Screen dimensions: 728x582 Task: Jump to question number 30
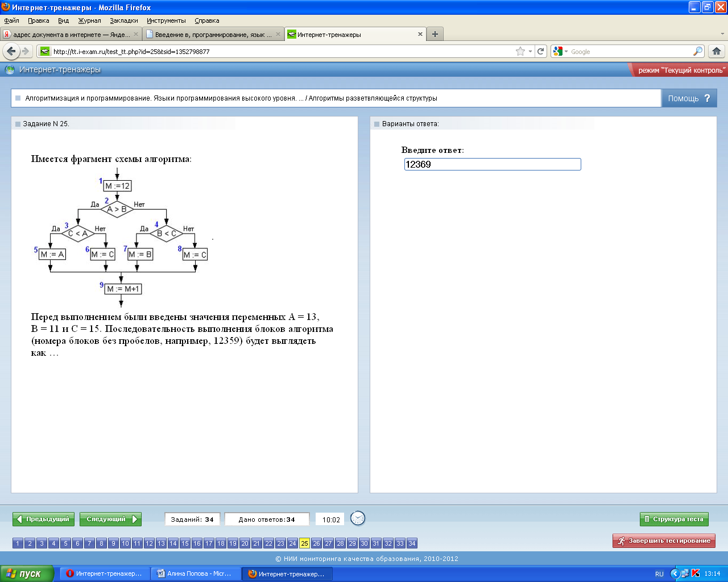coord(364,543)
